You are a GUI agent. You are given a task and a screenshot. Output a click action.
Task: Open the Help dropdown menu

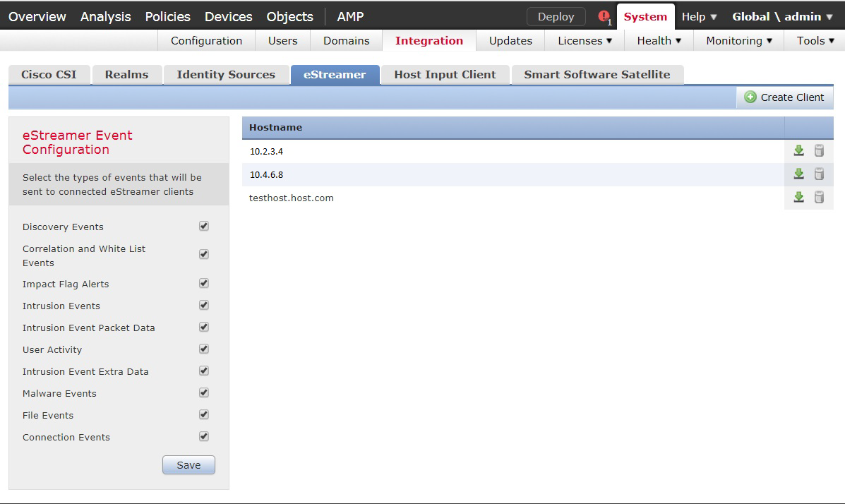(x=699, y=17)
